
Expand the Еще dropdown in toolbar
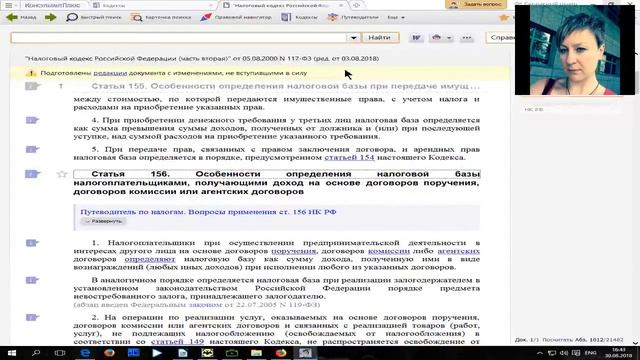tap(396, 17)
